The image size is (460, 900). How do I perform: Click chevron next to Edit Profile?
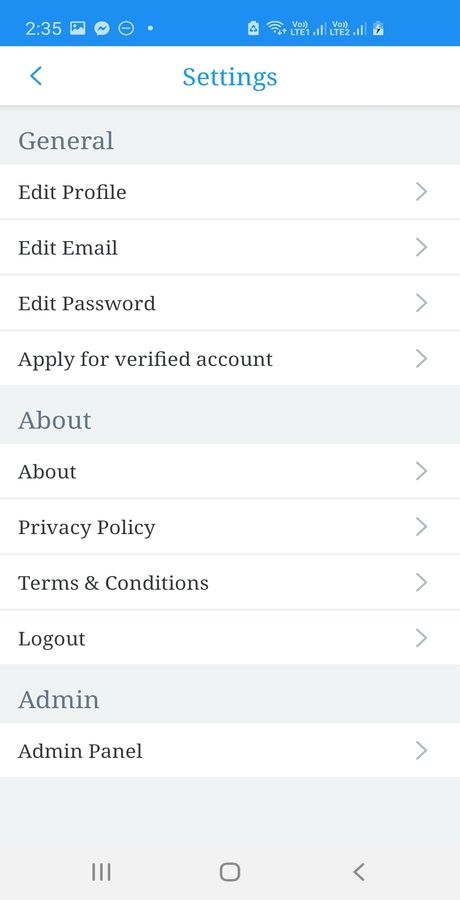(x=422, y=192)
